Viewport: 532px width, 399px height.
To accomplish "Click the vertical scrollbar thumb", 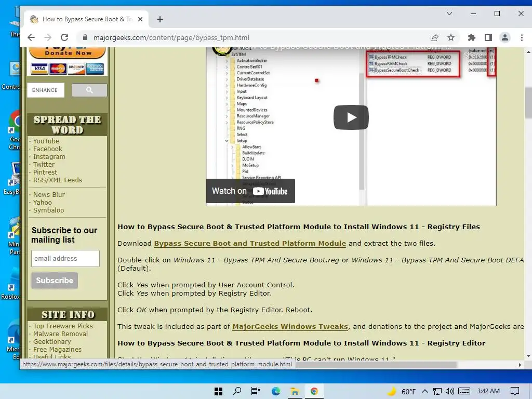I will click(528, 103).
